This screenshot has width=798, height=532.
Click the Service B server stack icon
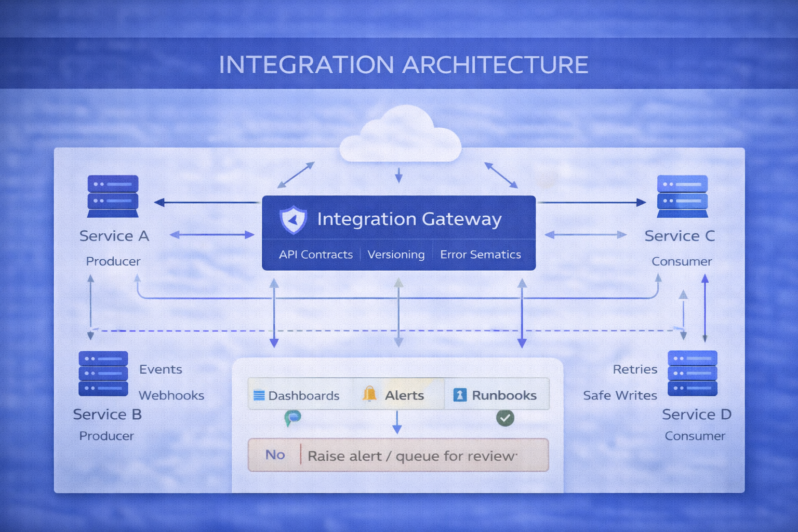(103, 374)
